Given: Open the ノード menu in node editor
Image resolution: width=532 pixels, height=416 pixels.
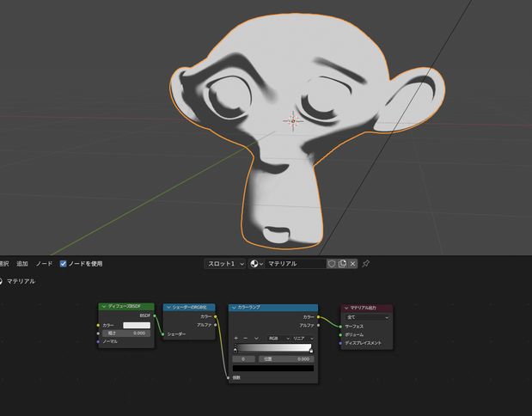Looking at the screenshot, I should 44,264.
